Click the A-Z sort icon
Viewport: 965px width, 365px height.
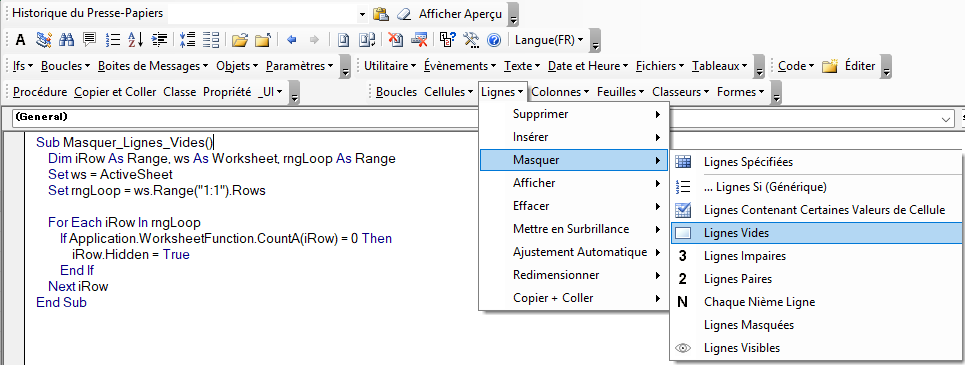135,40
